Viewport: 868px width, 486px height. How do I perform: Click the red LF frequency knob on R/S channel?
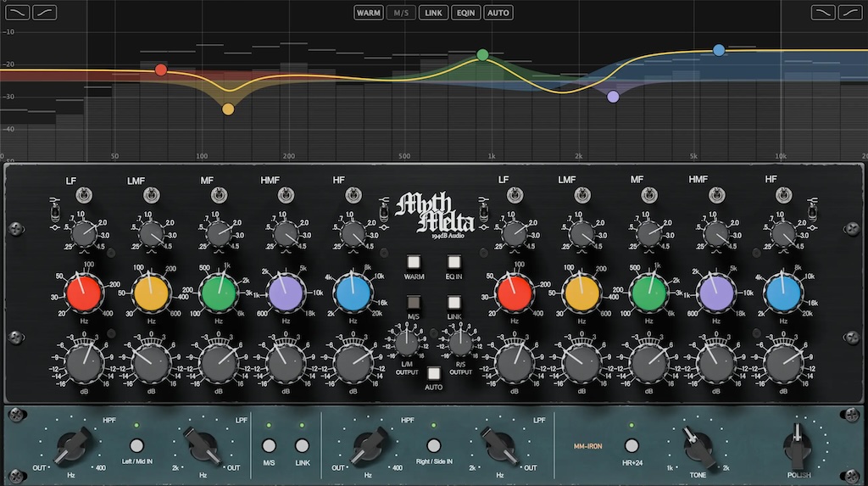(515, 293)
